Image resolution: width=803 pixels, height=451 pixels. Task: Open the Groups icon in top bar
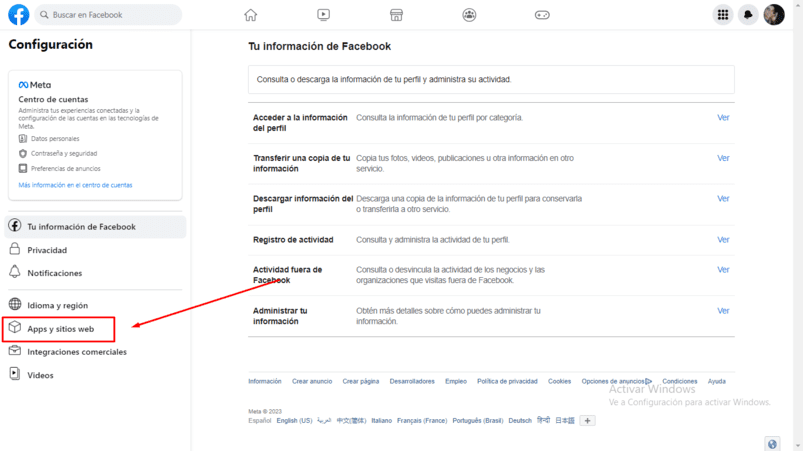pyautogui.click(x=469, y=15)
